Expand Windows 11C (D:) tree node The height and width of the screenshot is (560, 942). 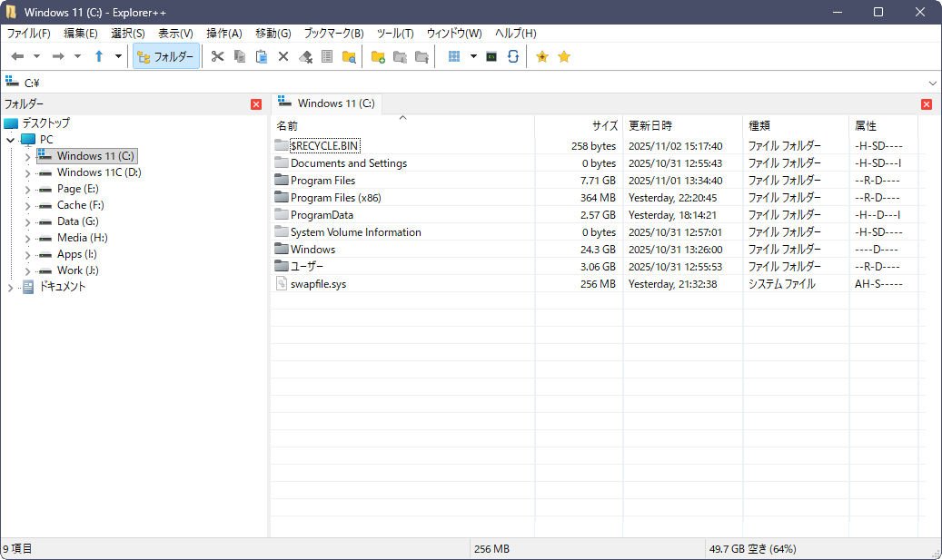coord(27,172)
